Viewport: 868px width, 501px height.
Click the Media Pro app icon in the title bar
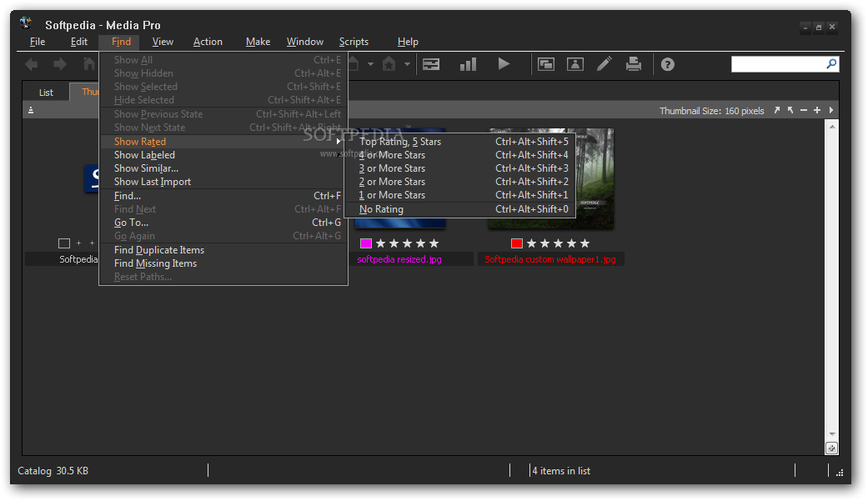[26, 24]
